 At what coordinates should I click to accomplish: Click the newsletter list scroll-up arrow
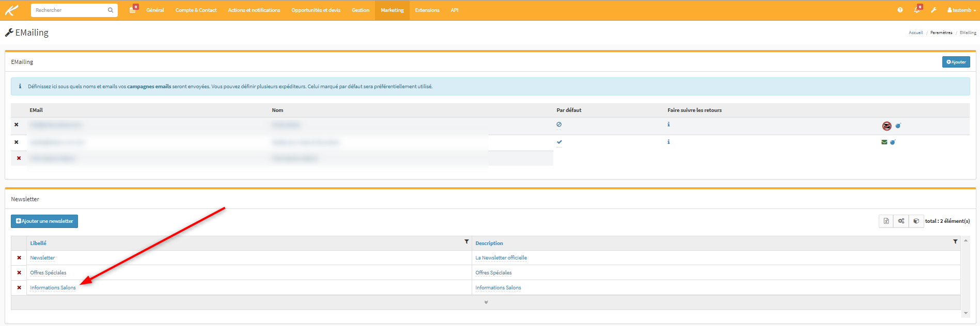pyautogui.click(x=966, y=240)
